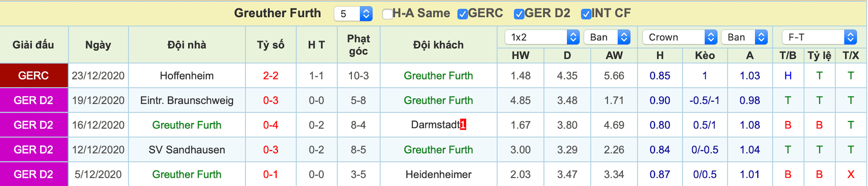Click the Heidenheimer away team name
This screenshot has width=868, height=186.
point(438,174)
